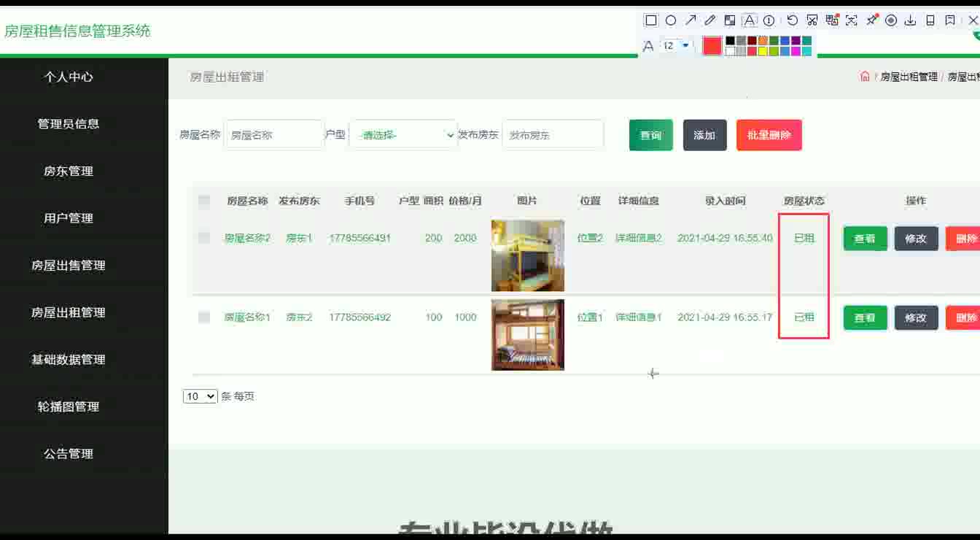Select the pencil drawing tool
Viewport: 980px width, 540px height.
(710, 20)
